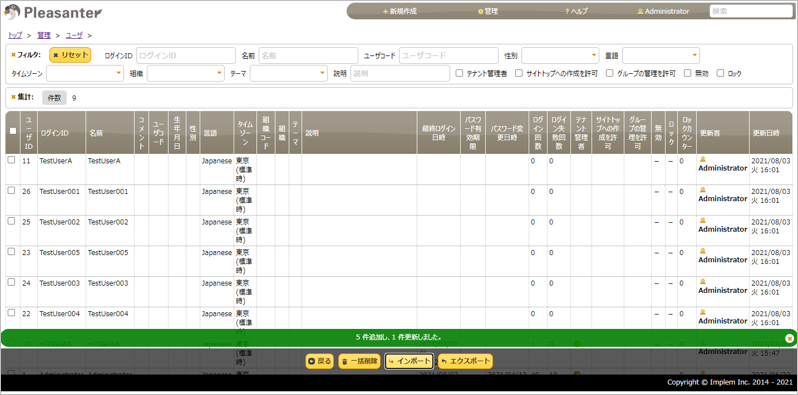The image size is (798, 395).
Task: Click the 戻る button
Action: click(320, 361)
